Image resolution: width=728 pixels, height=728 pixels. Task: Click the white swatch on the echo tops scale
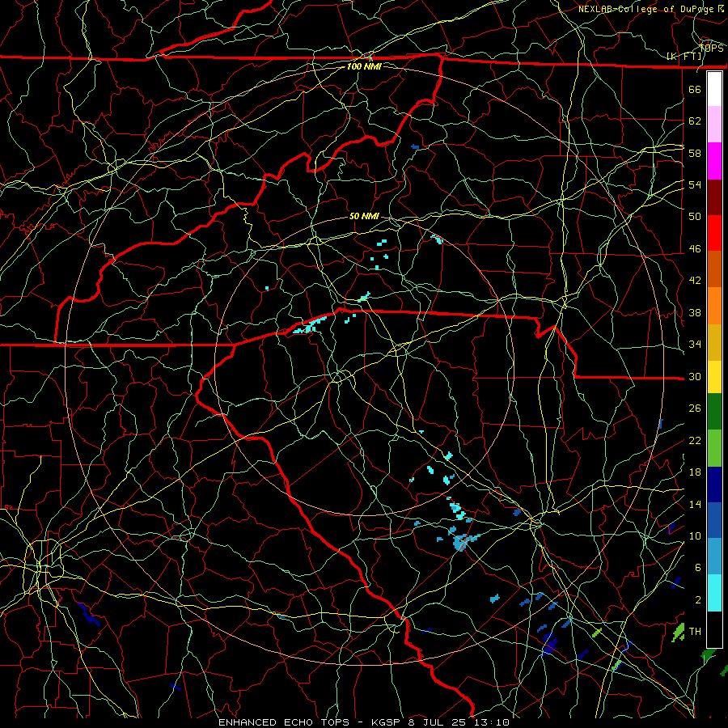tap(714, 89)
